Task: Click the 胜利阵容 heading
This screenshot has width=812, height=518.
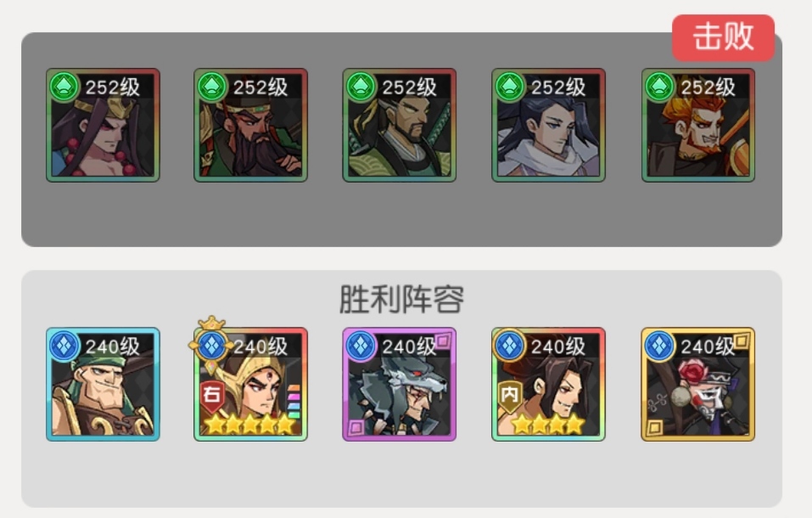Action: tap(401, 299)
